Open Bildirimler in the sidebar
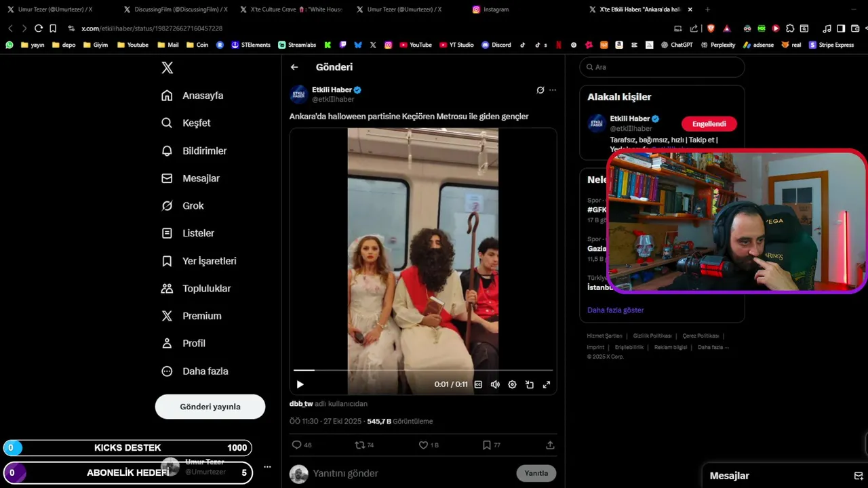 [x=194, y=150]
